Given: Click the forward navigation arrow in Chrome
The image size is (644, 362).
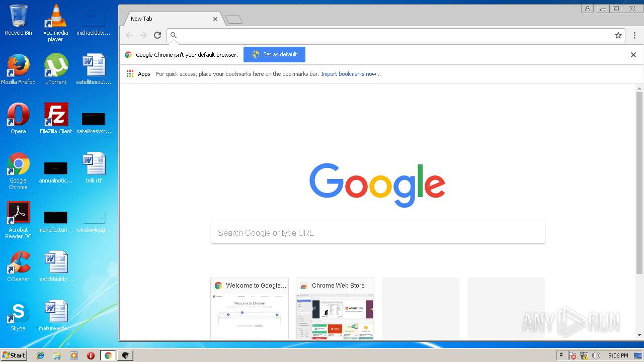Looking at the screenshot, I should pyautogui.click(x=143, y=35).
